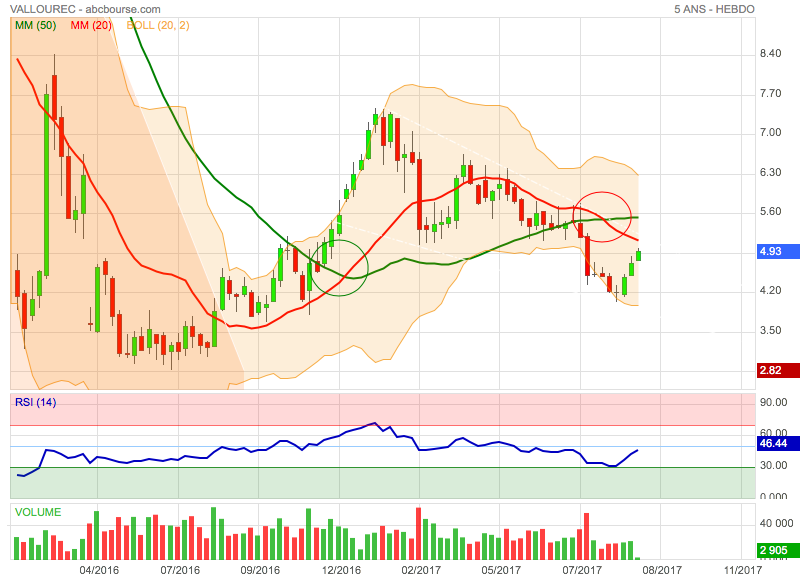Viewport: 800px width, 580px height.
Task: Click the volume value tag 2 905
Action: point(778,550)
